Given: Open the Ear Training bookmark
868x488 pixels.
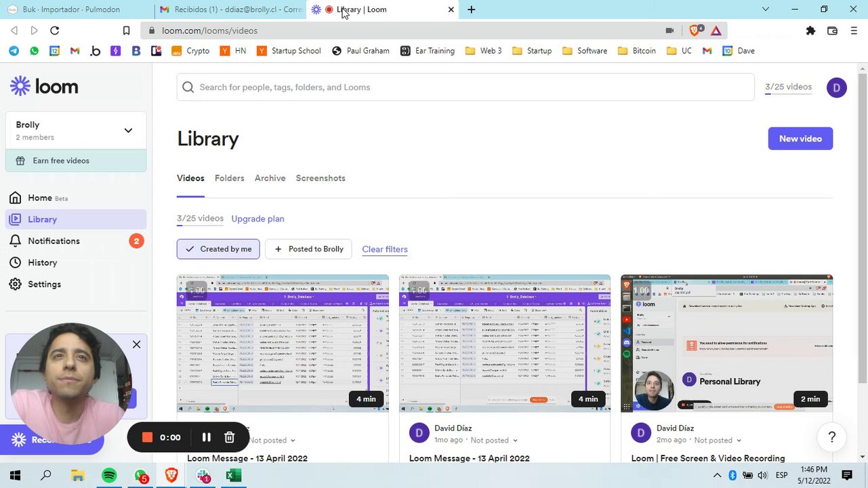Looking at the screenshot, I should 428,51.
